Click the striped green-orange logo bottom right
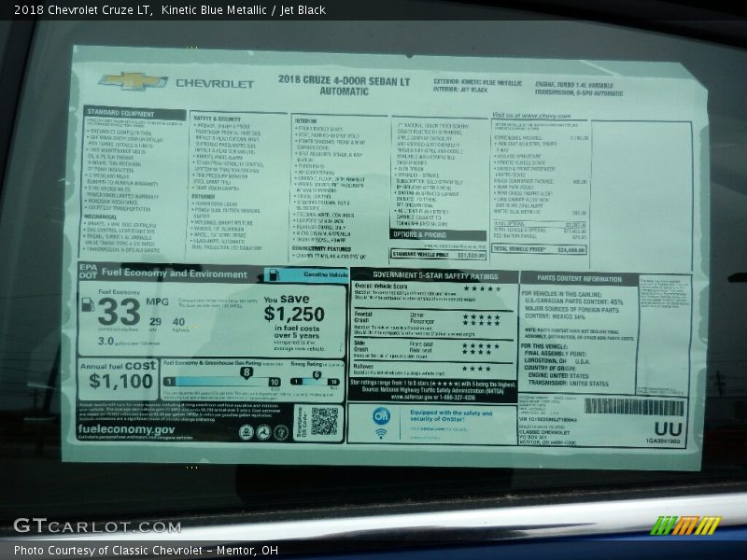Viewport: 747px width, 560px height. pos(685,525)
